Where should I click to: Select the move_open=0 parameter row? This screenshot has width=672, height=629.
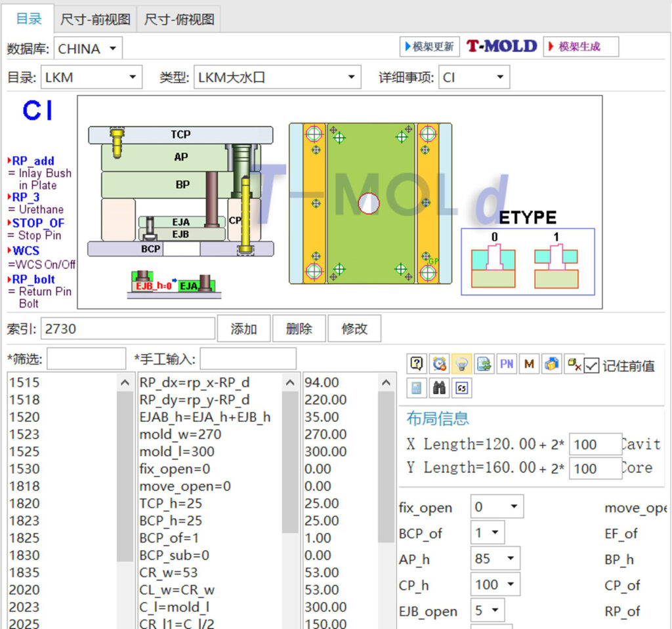tap(210, 486)
